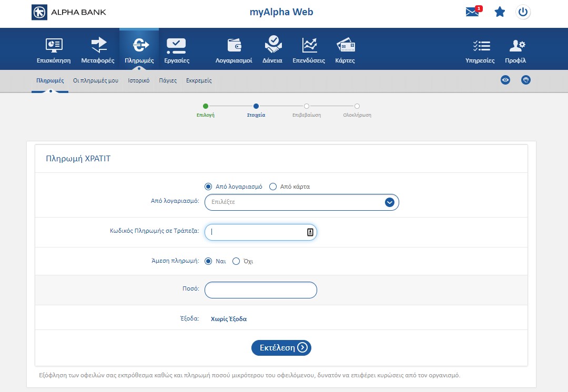The height and width of the screenshot is (392, 568).
Task: Select the Από κάρτα radio option
Action: point(273,187)
